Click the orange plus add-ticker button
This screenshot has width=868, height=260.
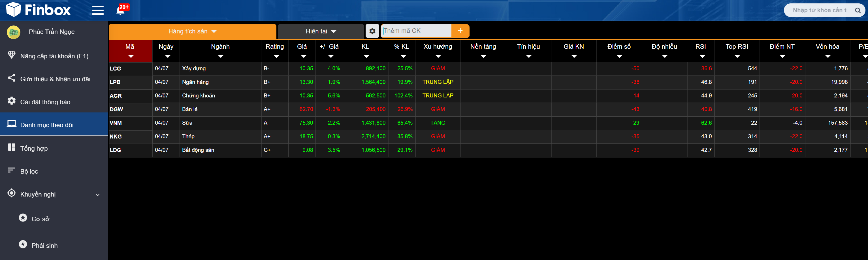(x=460, y=31)
